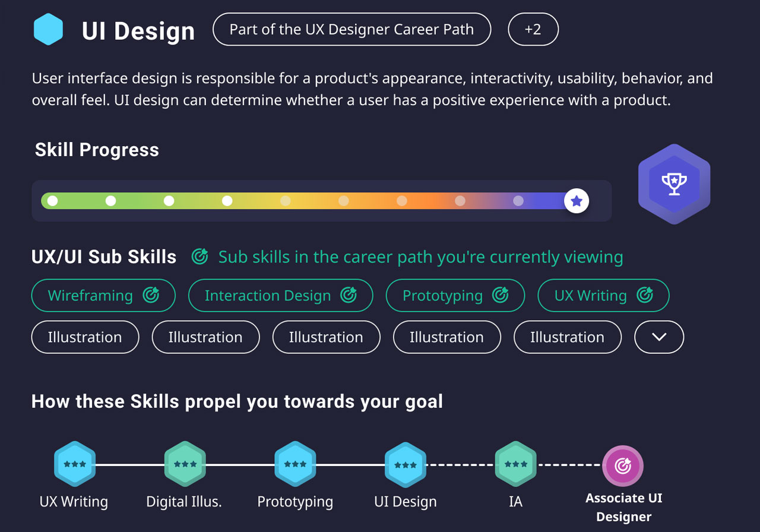Select the UX Writing sub skill chip
The height and width of the screenshot is (532, 760).
[x=603, y=295]
